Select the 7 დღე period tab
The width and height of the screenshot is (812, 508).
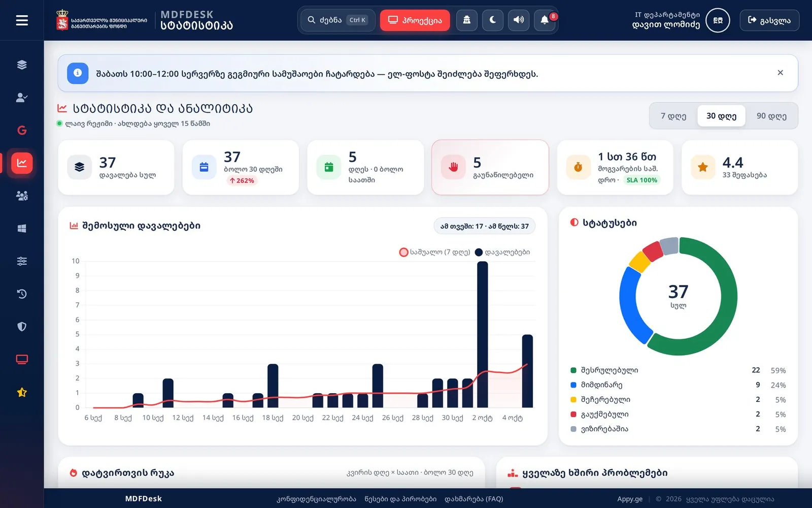tap(673, 116)
